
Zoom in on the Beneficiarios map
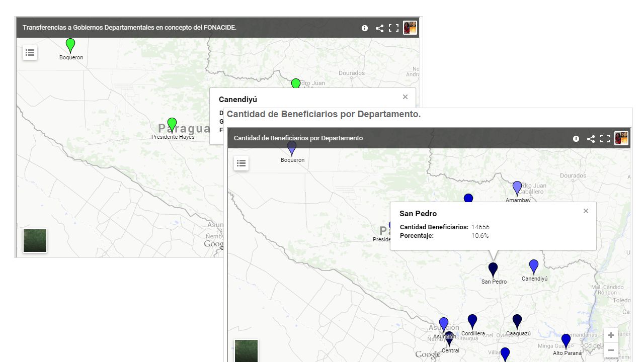point(611,335)
